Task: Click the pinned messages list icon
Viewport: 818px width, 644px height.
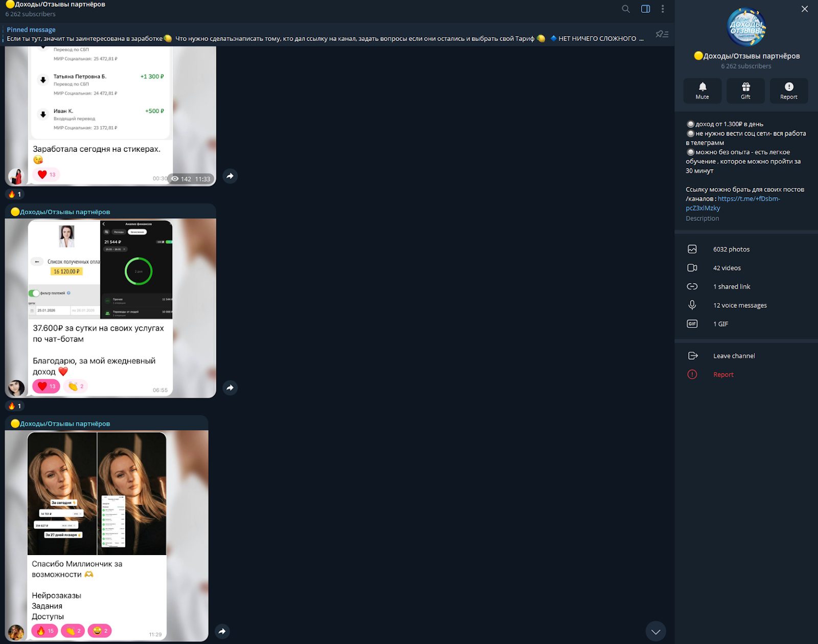Action: click(x=662, y=34)
